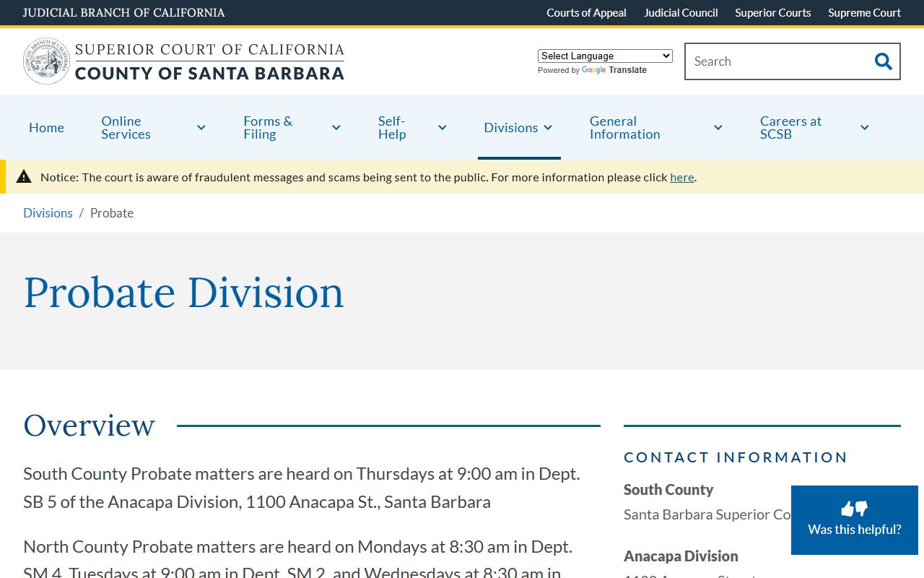Open the Careers at SCSB menu
Viewport: 924px width, 578px height.
[x=790, y=128]
